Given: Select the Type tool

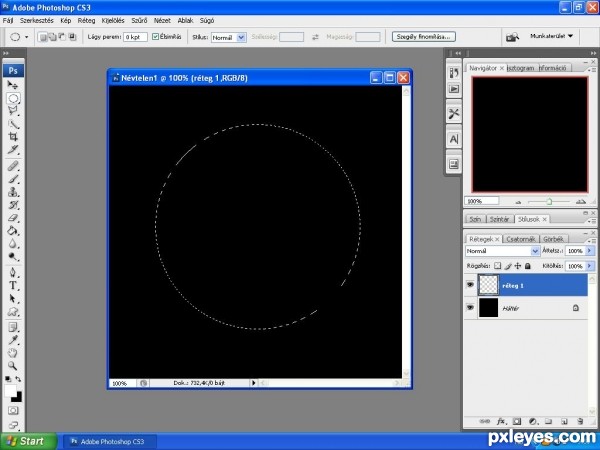Looking at the screenshot, I should [13, 285].
